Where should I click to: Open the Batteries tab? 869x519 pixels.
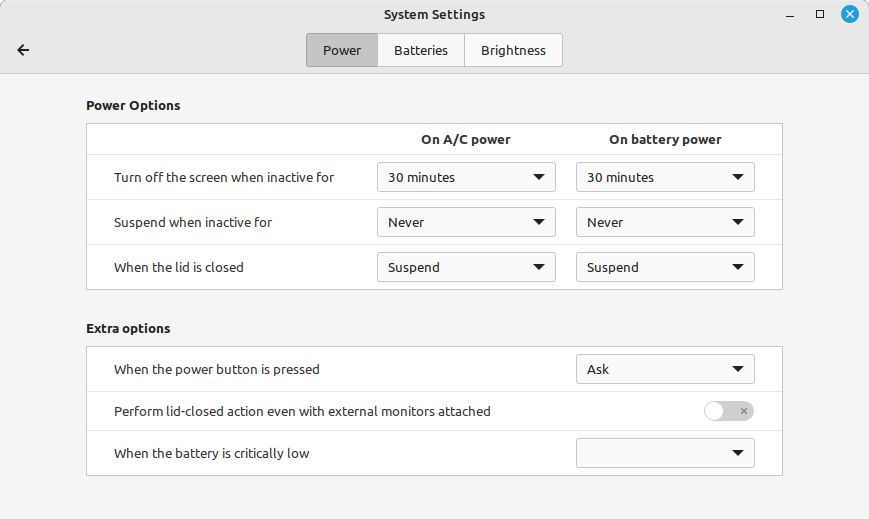421,50
